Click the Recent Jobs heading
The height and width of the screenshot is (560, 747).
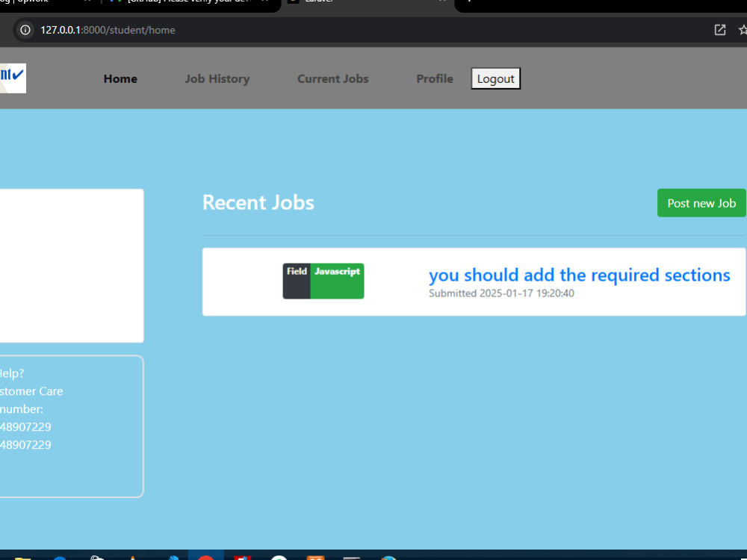258,202
